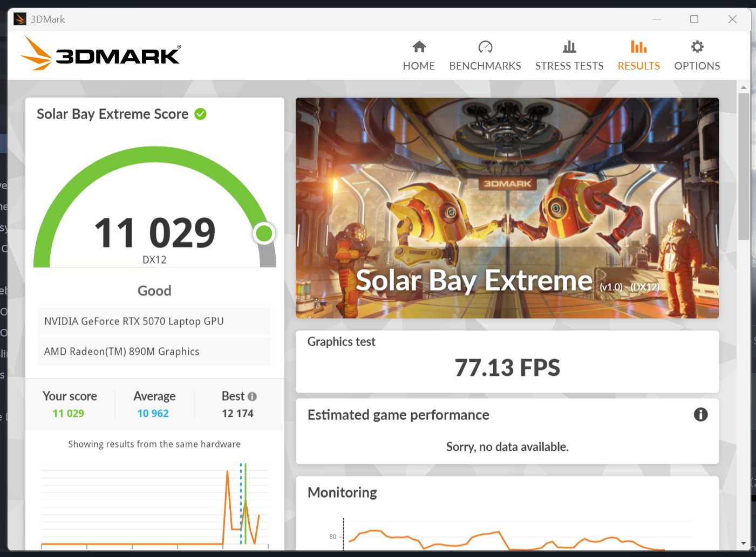756x557 pixels.
Task: Click the Solar Bay Extreme banner image
Action: point(507,208)
